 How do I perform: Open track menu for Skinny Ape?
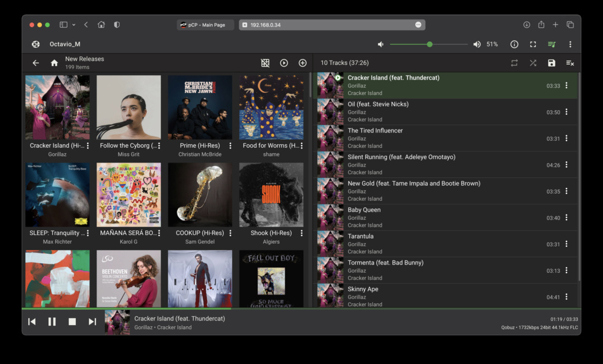tap(566, 297)
